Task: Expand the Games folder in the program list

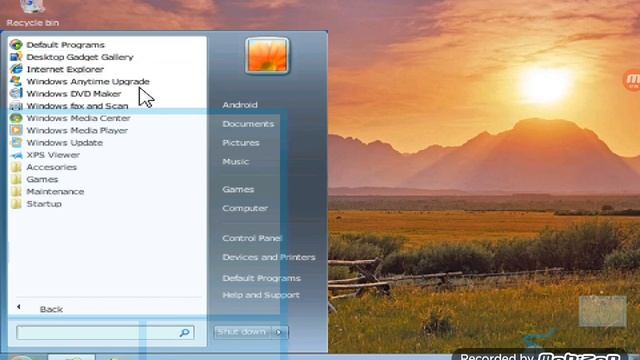Action: pos(42,179)
